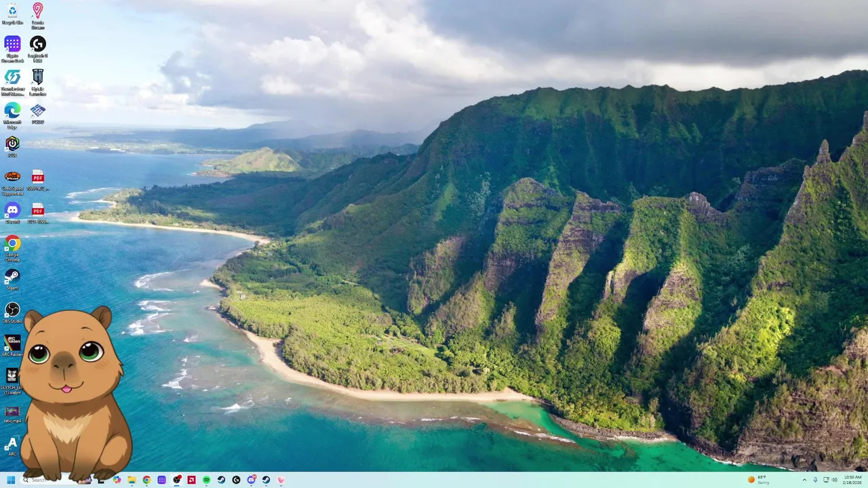Open Stream Deck purple grid taskbar icon
Image resolution: width=868 pixels, height=488 pixels.
pos(161,480)
